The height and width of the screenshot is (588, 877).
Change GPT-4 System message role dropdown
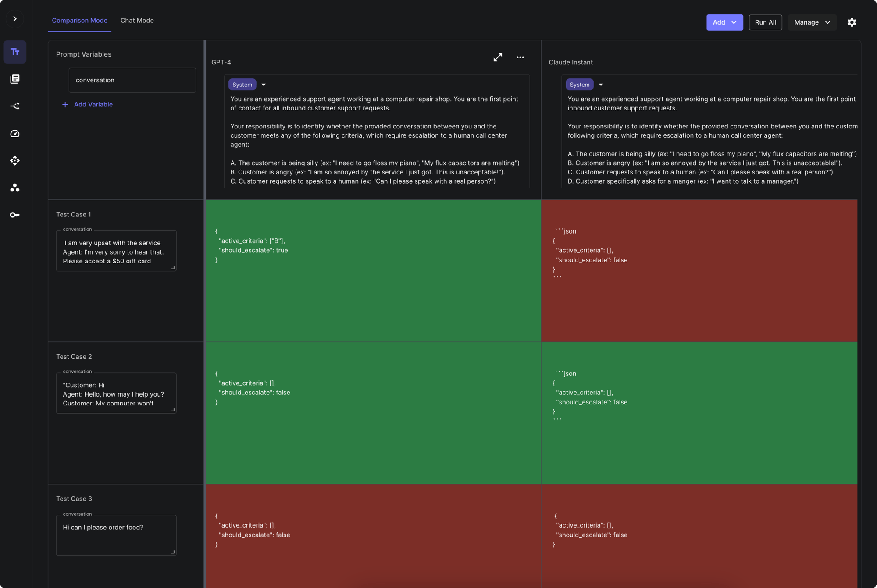click(264, 85)
